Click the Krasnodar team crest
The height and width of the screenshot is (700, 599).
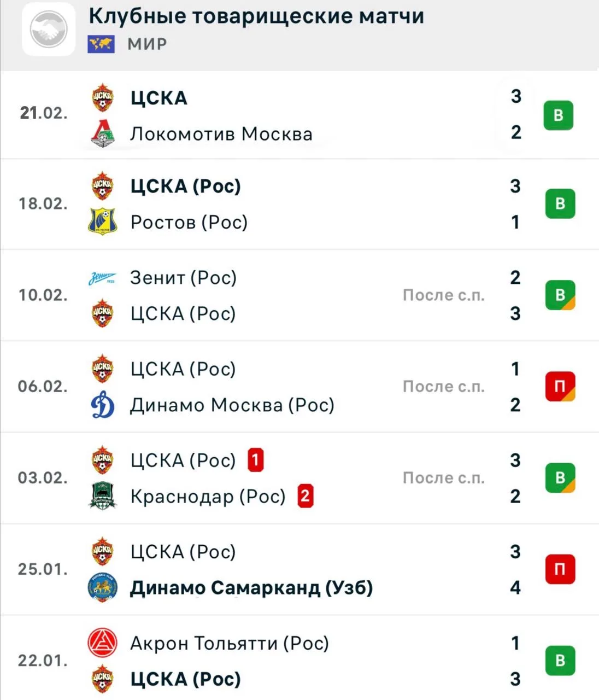103,497
